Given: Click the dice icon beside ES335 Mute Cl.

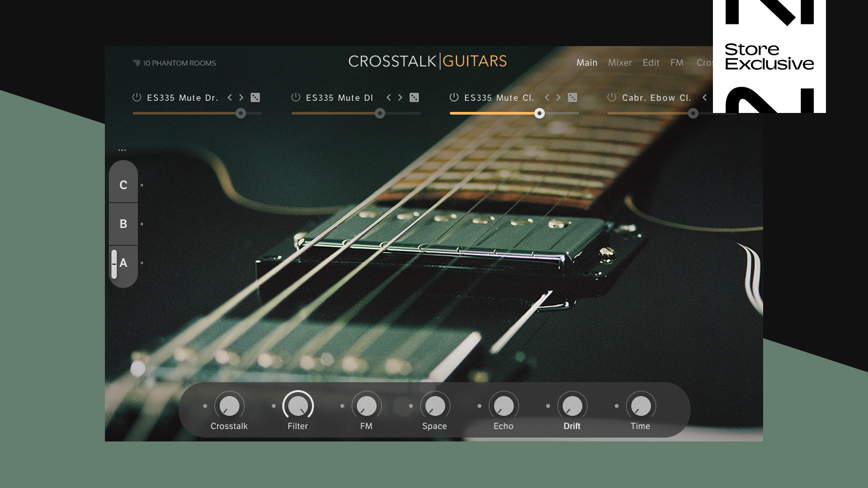Looking at the screenshot, I should coord(573,97).
